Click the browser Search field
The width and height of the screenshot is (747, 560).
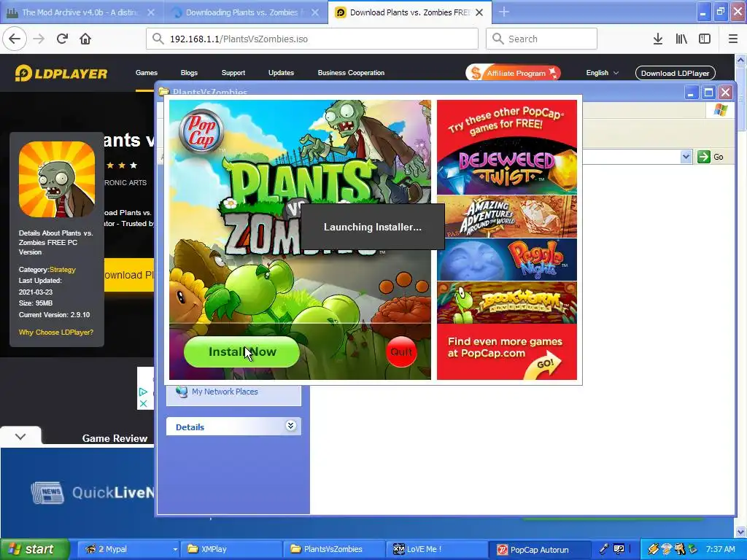(x=541, y=39)
